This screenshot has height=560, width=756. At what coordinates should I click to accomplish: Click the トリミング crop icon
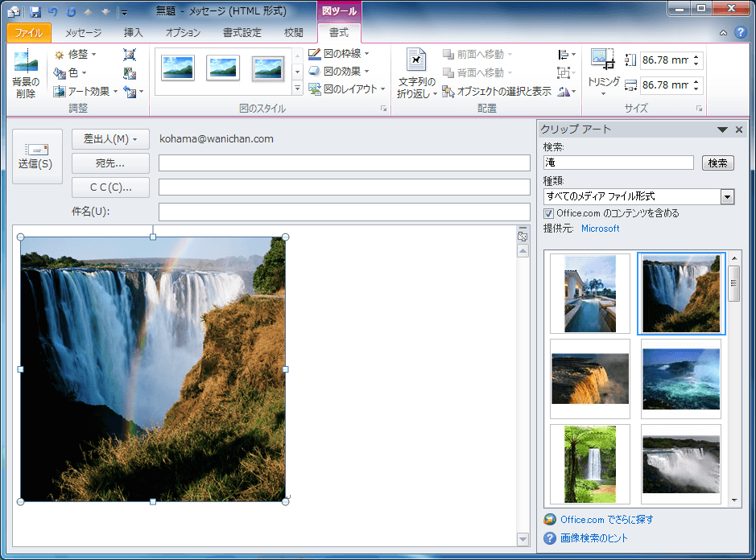point(603,60)
